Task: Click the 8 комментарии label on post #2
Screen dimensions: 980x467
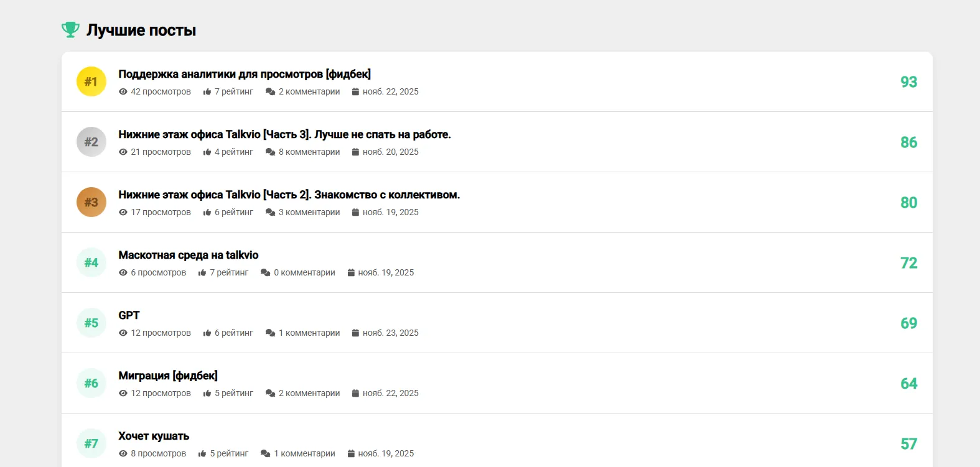Action: (x=309, y=152)
